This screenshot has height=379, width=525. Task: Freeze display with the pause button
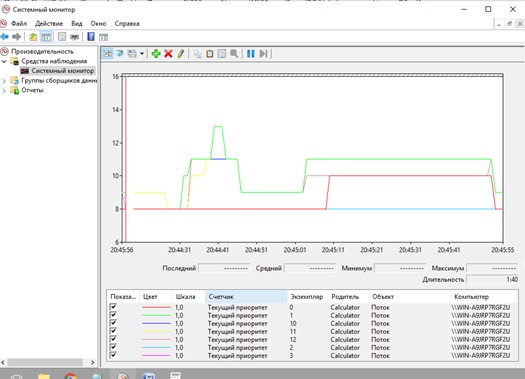point(250,54)
